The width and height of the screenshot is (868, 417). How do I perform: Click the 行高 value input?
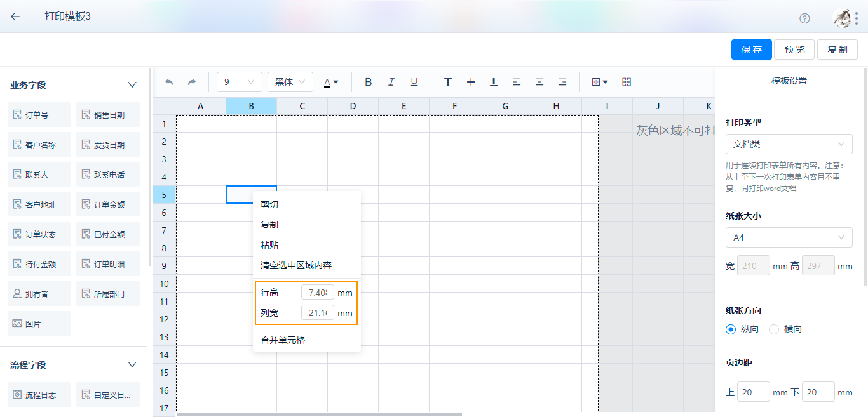[318, 293]
